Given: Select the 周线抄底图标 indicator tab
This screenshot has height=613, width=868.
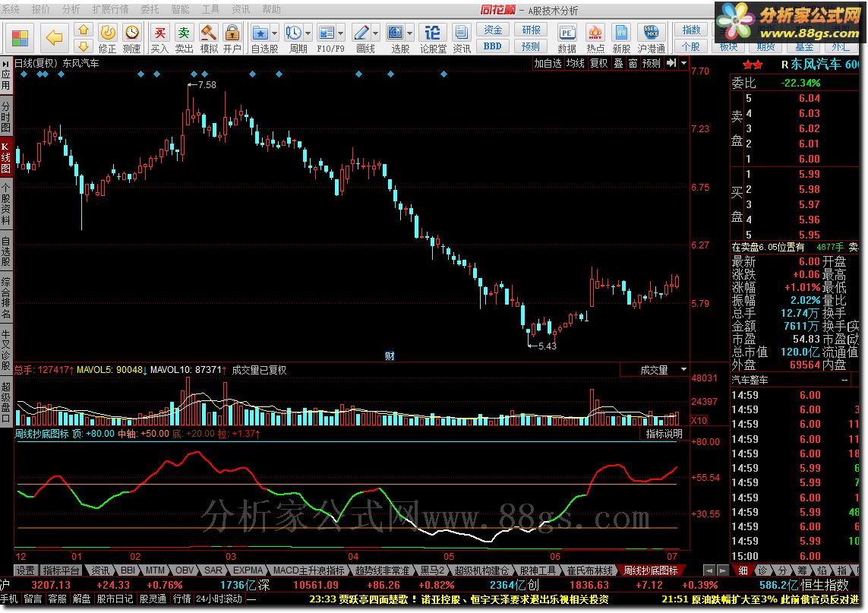Looking at the screenshot, I should 651,570.
